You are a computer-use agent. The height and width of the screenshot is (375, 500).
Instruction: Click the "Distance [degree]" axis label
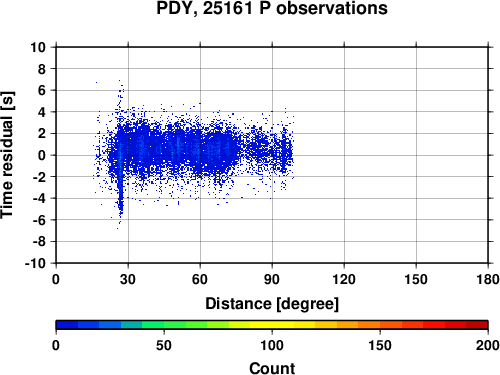[272, 304]
